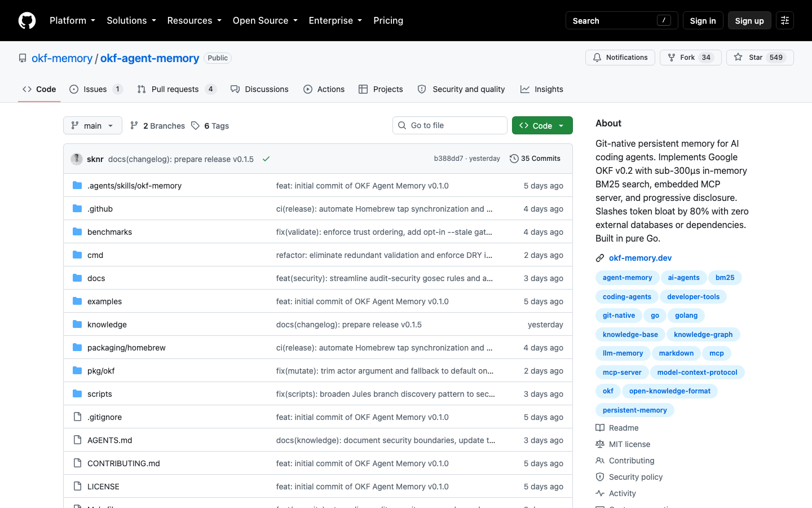Click the green commit status checkmark
812x508 pixels.
click(266, 159)
